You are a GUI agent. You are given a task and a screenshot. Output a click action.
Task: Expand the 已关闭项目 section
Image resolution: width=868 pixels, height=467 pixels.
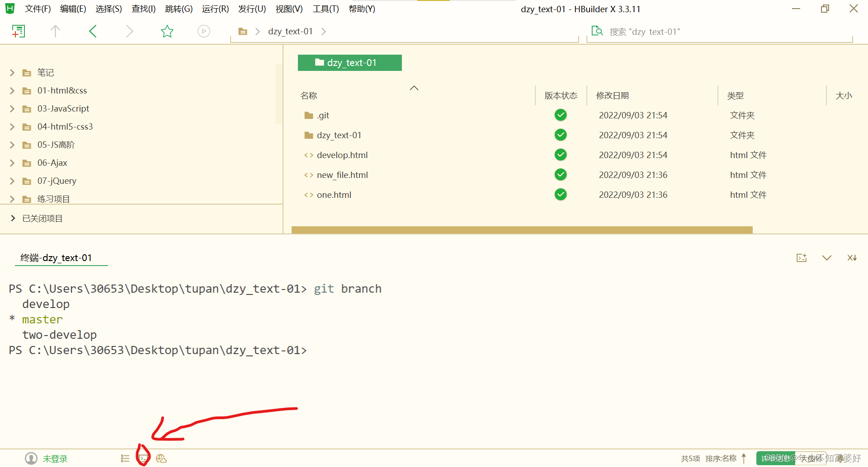click(13, 218)
